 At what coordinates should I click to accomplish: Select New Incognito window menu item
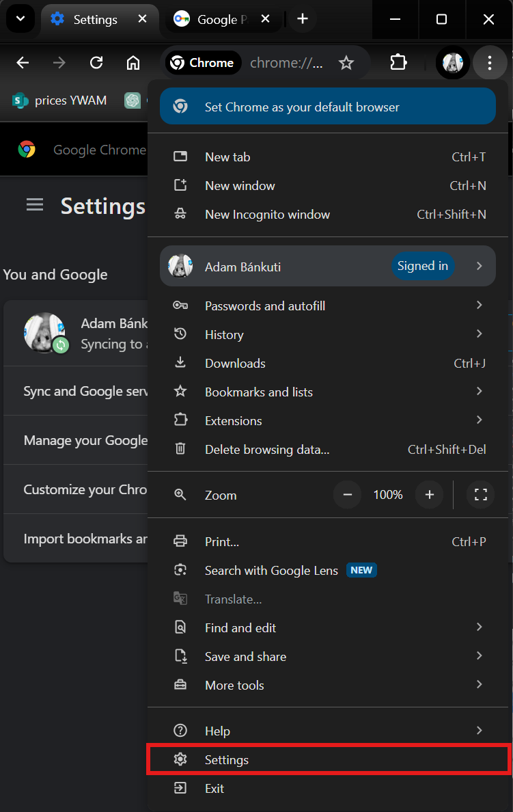coord(267,214)
